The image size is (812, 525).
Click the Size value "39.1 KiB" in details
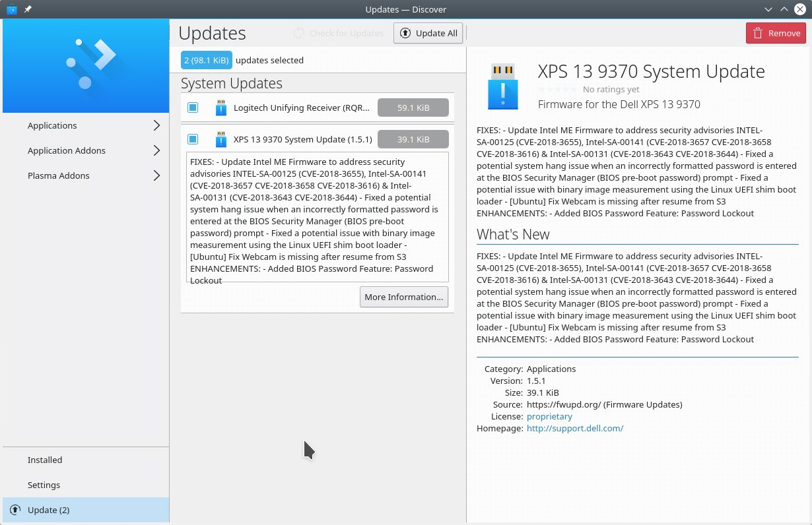pyautogui.click(x=543, y=392)
